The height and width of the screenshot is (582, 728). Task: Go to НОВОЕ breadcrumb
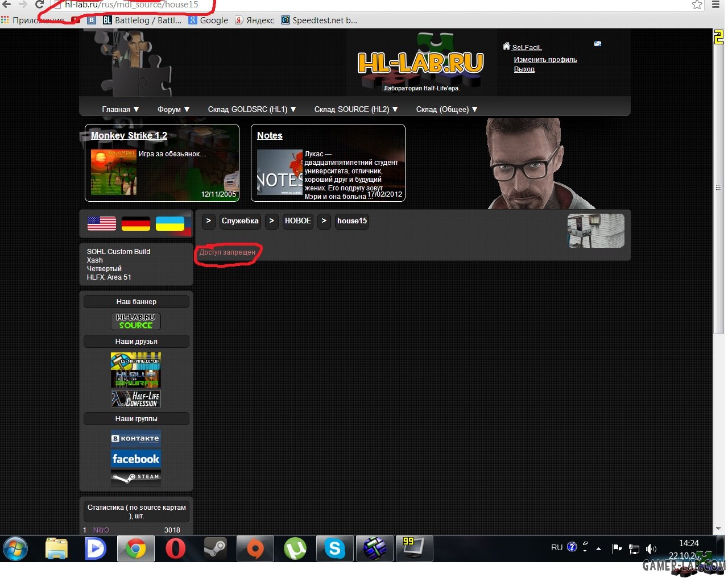click(298, 221)
